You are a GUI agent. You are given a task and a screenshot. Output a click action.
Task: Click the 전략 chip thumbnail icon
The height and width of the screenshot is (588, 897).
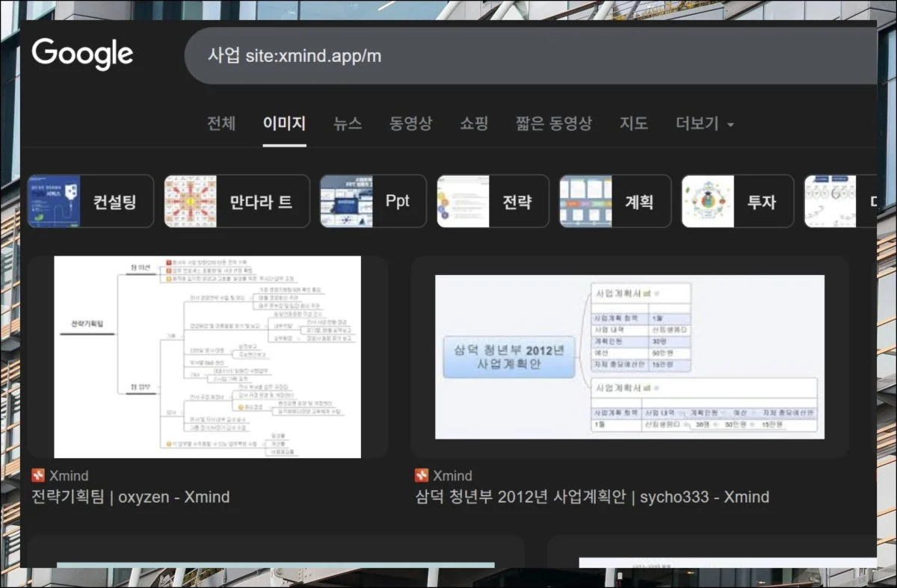(463, 201)
